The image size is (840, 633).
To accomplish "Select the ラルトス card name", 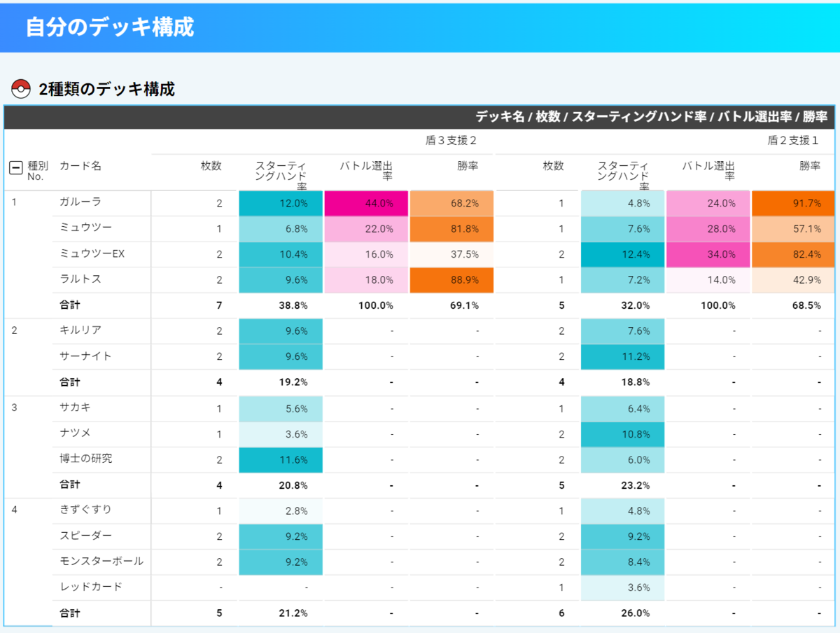I will (80, 279).
